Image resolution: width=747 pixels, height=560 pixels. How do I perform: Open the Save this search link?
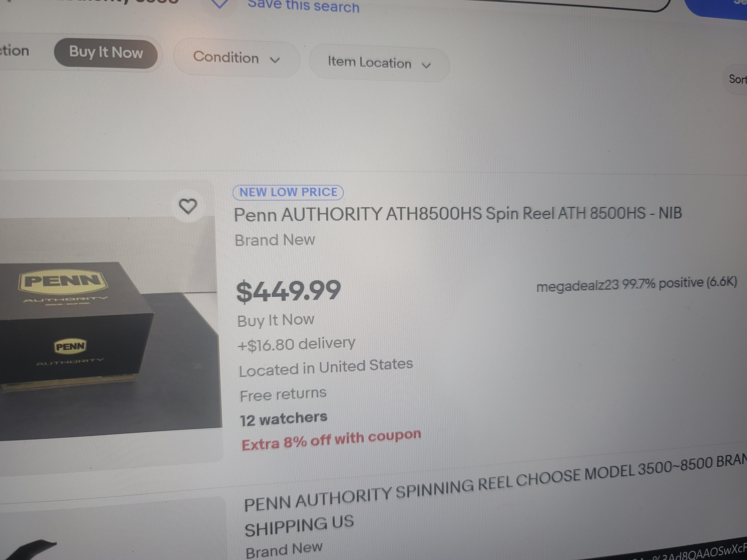303,6
